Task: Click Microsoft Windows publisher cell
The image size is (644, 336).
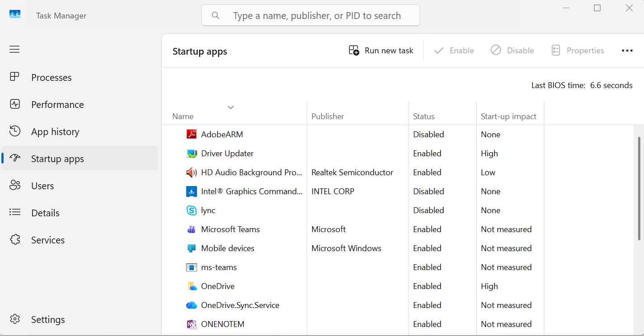Action: [347, 248]
